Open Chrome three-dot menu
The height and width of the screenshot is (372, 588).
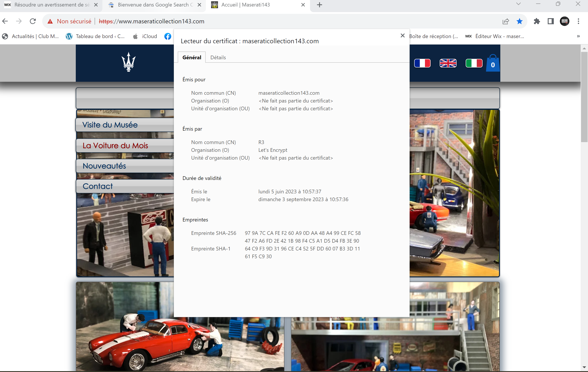[578, 21]
